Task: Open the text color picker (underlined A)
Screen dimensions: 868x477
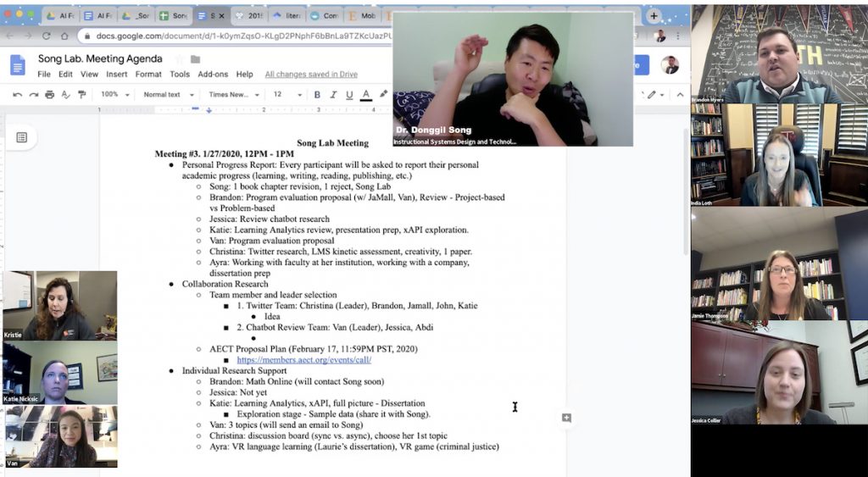Action: pyautogui.click(x=366, y=95)
